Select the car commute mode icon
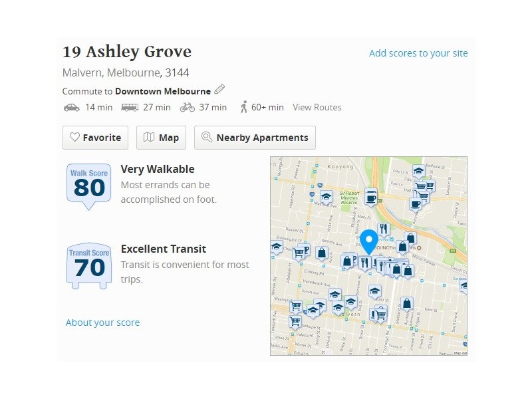 pos(72,107)
